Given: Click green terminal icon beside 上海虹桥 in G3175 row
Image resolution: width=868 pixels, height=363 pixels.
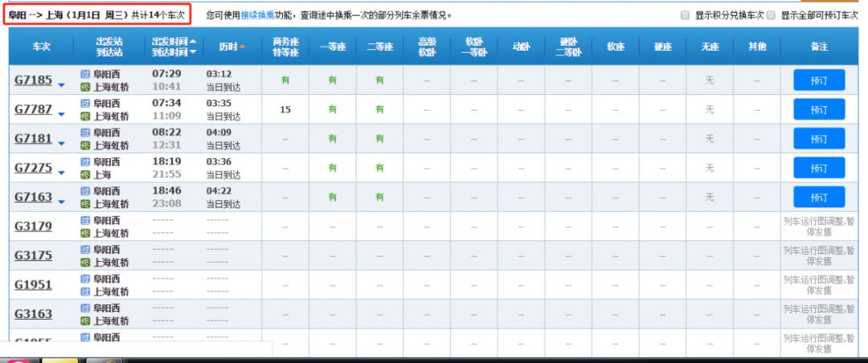Looking at the screenshot, I should tap(84, 263).
